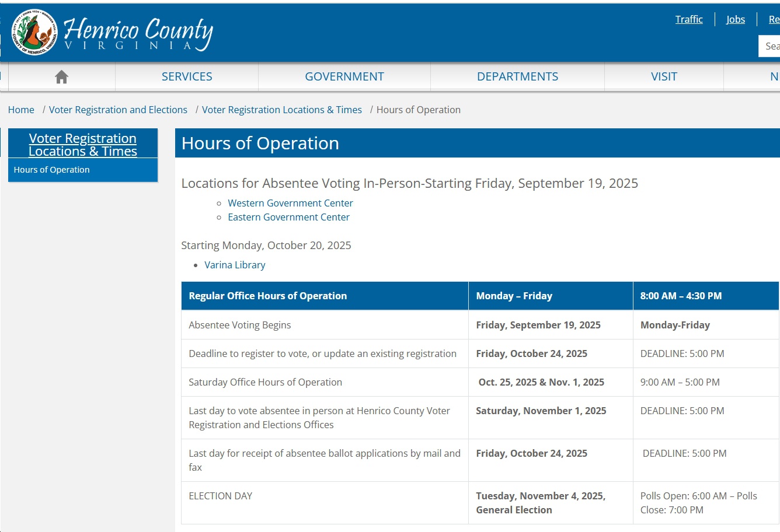Viewport: 780px width, 532px height.
Task: Click the Hours of Operation page heading
Action: (x=260, y=143)
